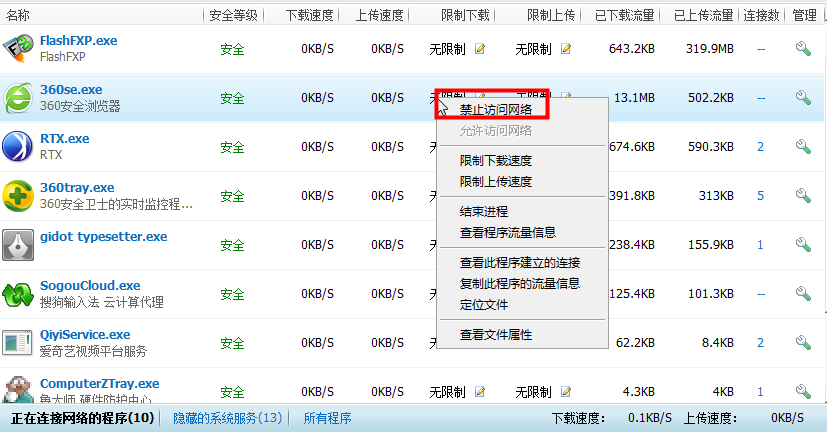
Task: Switch to 所有程序 tab
Action: coord(327,418)
